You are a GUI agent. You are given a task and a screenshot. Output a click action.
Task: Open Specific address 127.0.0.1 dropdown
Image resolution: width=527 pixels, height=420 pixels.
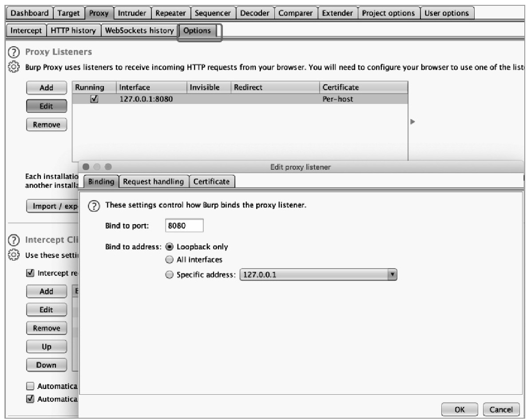tap(318, 275)
